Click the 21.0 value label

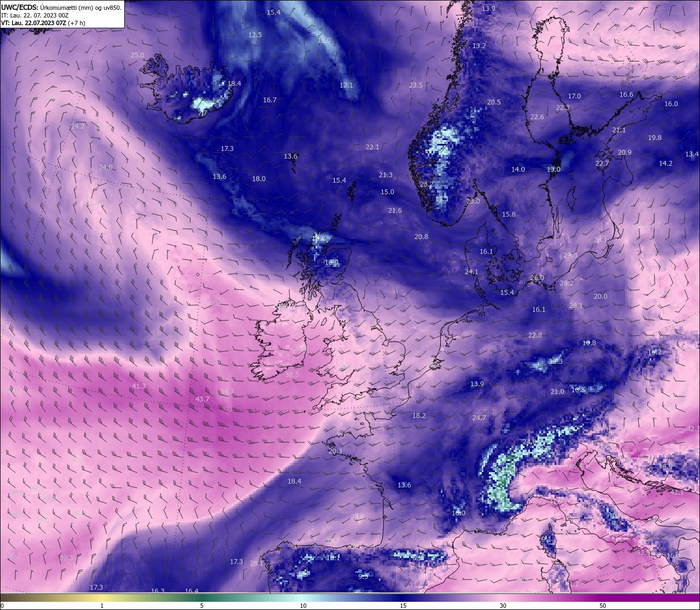557,392
